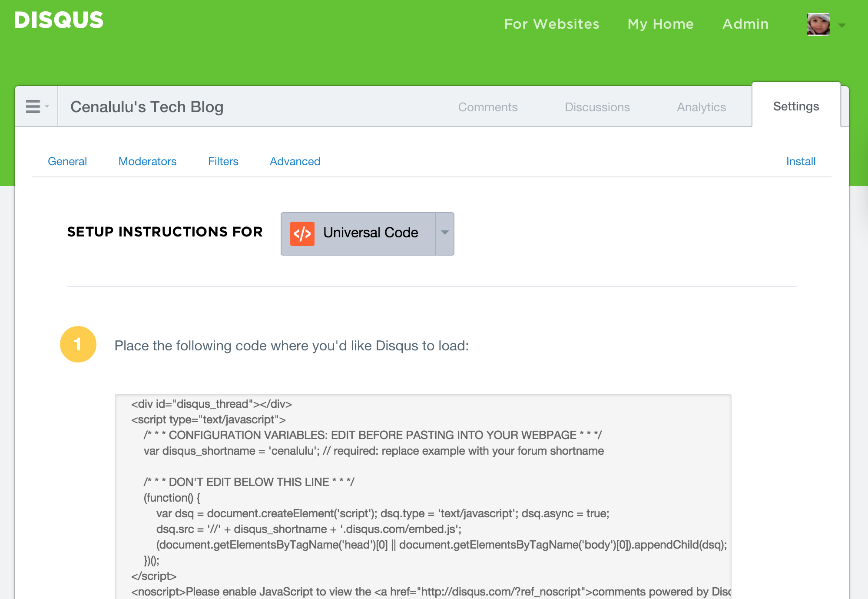The image size is (868, 599).
Task: Click 'Place the following code' instruction text
Action: pyautogui.click(x=292, y=346)
